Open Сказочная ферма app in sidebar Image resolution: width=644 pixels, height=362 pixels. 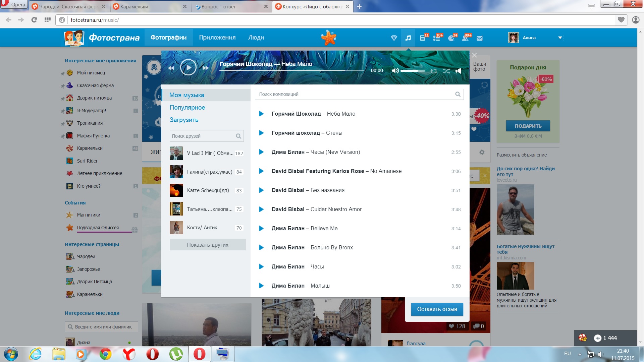[95, 85]
